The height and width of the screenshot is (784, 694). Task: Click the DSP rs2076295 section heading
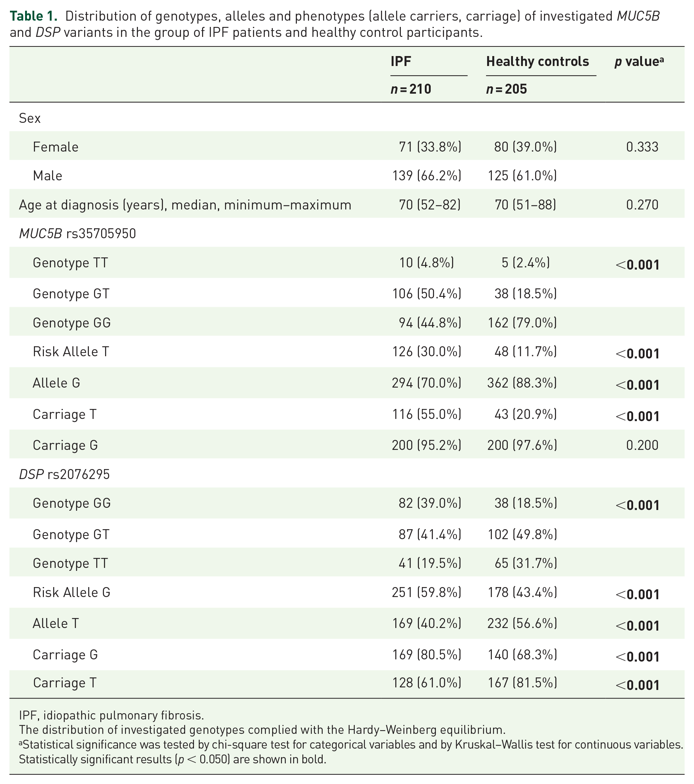pos(65,475)
